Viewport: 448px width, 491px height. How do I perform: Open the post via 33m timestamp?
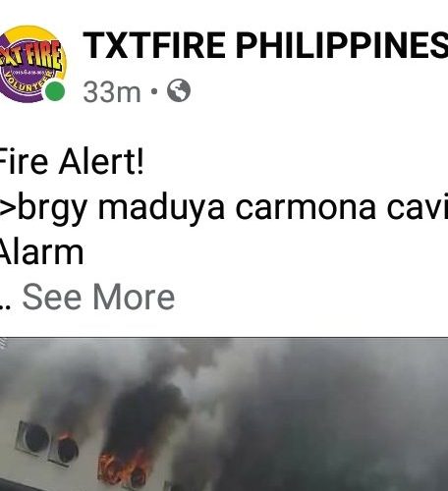coord(112,92)
